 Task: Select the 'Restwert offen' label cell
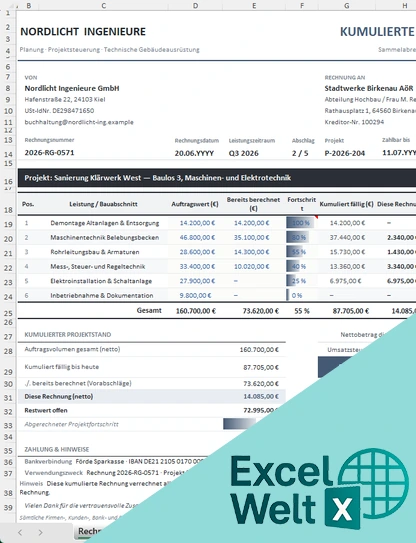click(x=46, y=410)
